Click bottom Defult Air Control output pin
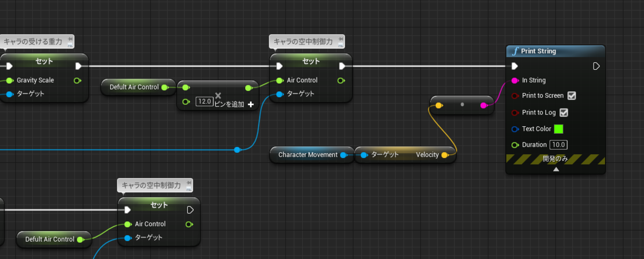The width and height of the screenshot is (644, 259). 80,239
